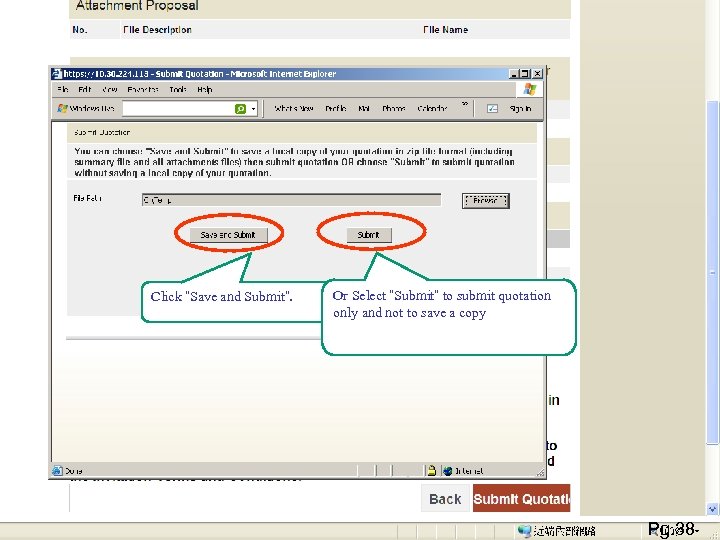Close the Submit Quotation window

point(537,73)
